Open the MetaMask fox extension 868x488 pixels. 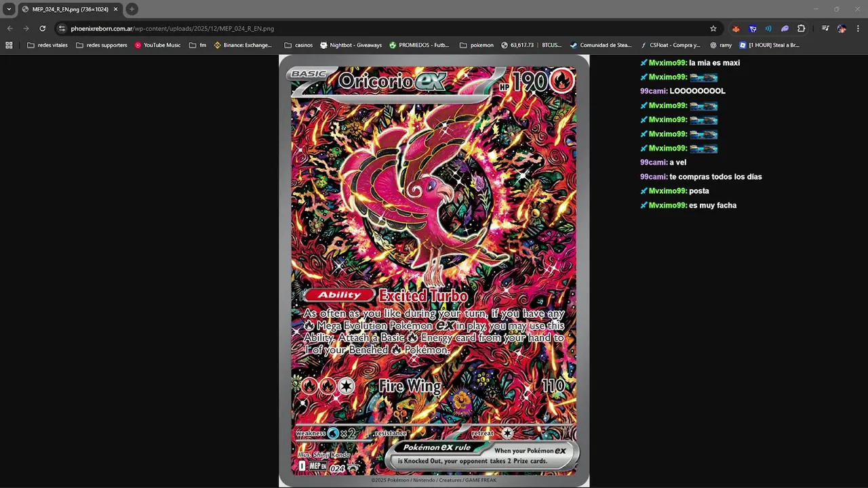[x=736, y=28]
